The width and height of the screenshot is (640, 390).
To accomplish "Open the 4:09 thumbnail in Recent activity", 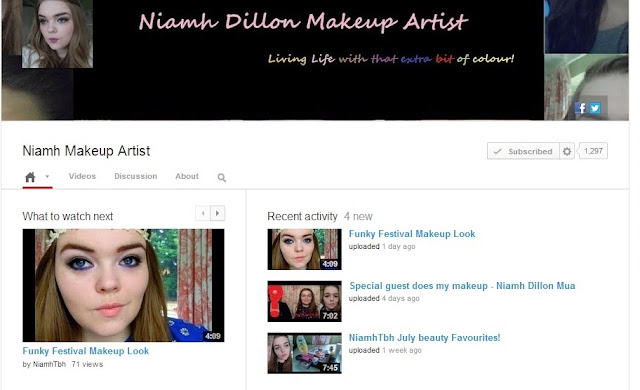I will [304, 249].
